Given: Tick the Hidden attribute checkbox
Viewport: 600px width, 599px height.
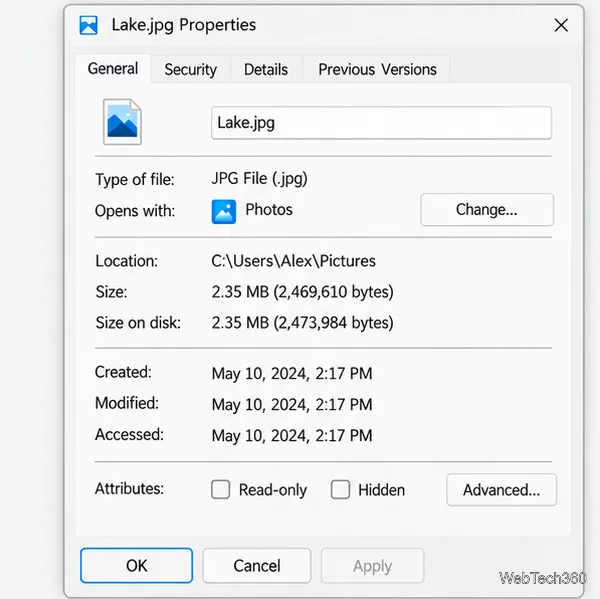Looking at the screenshot, I should click(x=340, y=489).
